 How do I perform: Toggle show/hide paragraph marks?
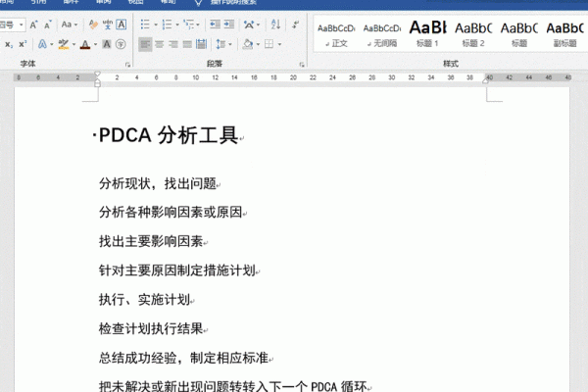click(x=296, y=24)
